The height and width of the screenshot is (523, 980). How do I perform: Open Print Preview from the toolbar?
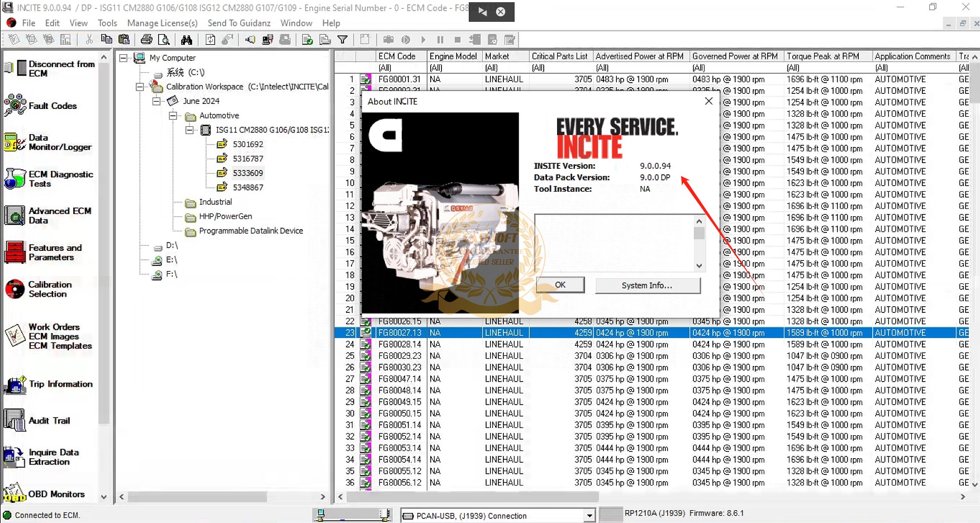point(164,40)
